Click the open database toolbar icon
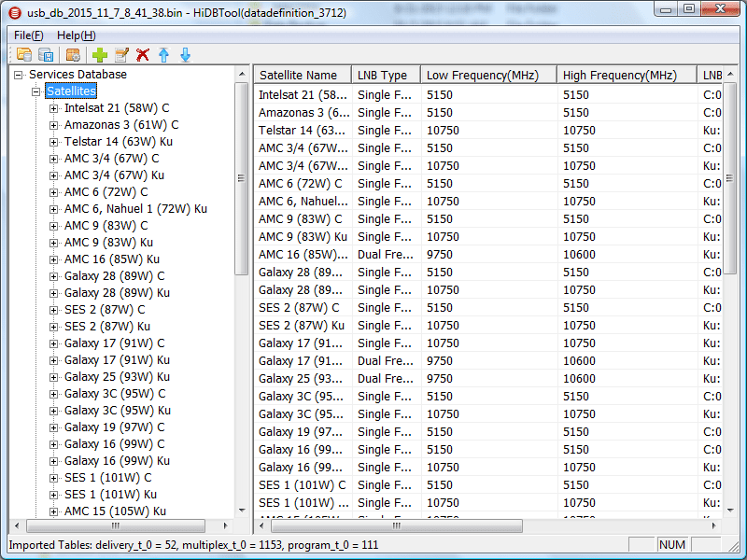 click(23, 55)
